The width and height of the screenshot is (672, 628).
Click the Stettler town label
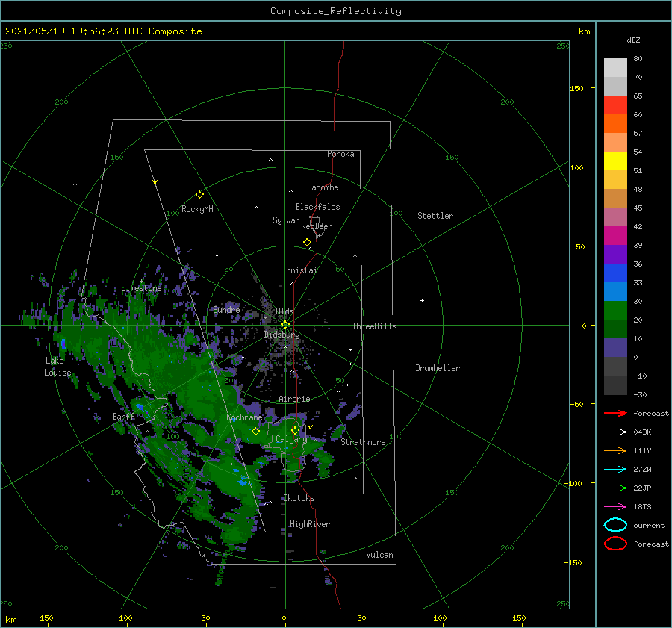(x=435, y=216)
